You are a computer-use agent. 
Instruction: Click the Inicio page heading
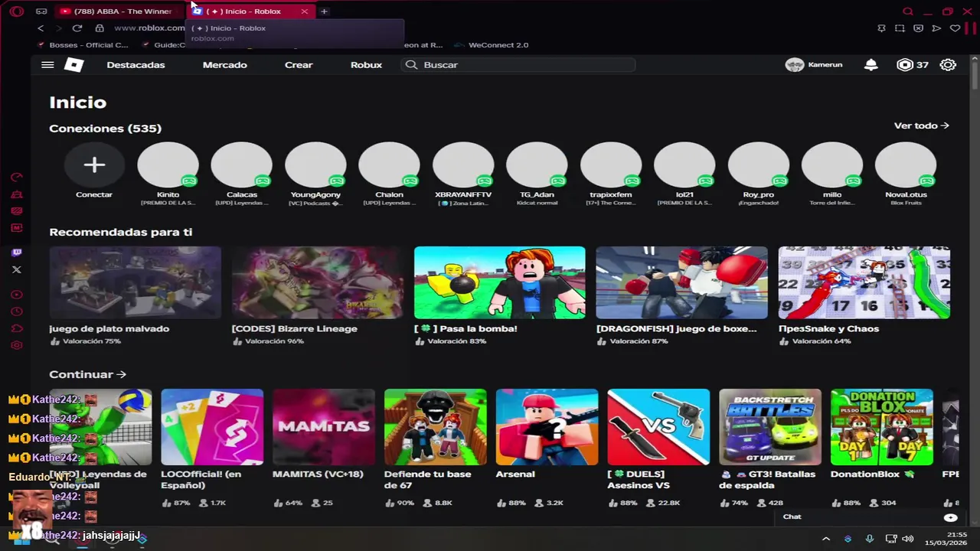[x=77, y=103]
